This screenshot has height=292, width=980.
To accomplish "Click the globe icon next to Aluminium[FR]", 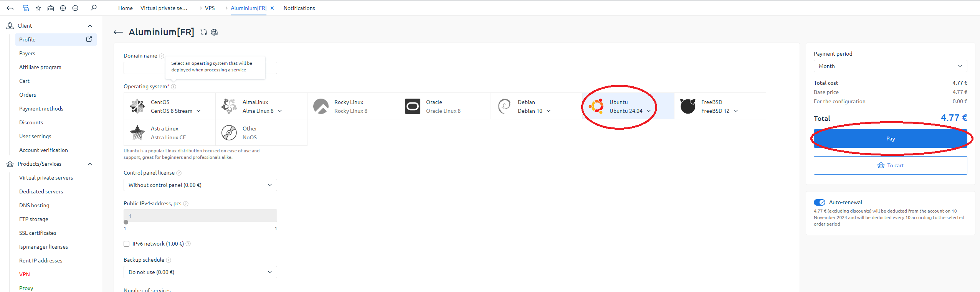I will click(x=215, y=32).
